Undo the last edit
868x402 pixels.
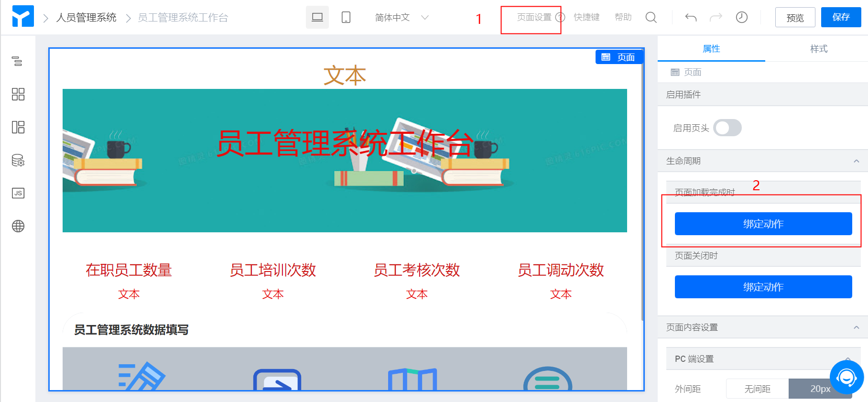(691, 17)
